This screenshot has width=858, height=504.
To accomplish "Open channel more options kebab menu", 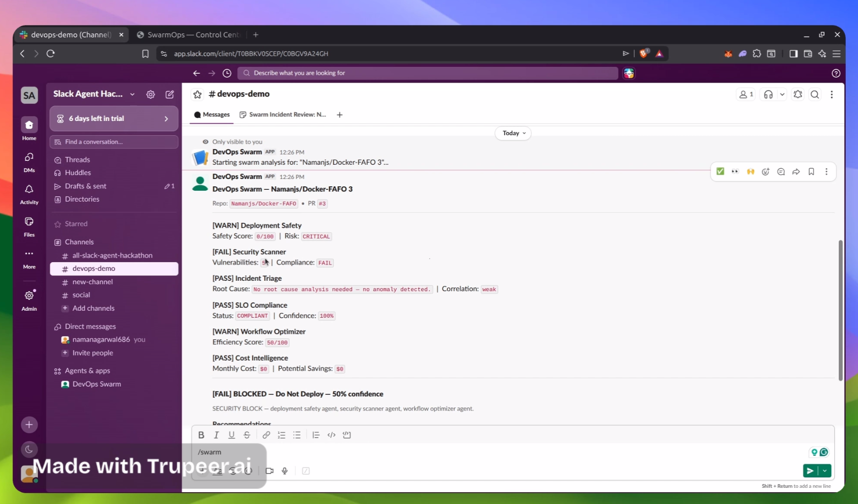I will pos(831,94).
